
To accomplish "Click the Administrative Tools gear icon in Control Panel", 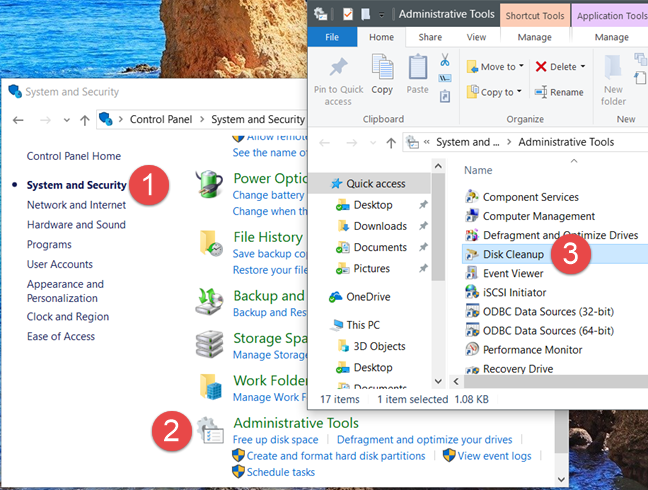I will [210, 431].
